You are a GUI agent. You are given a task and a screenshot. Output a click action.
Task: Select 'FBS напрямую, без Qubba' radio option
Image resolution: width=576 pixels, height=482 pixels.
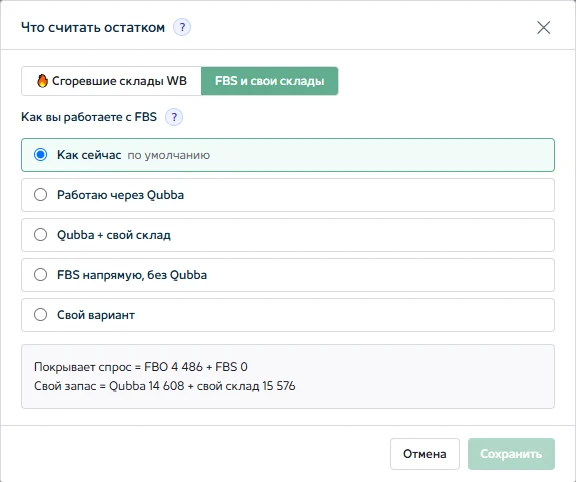(x=288, y=275)
